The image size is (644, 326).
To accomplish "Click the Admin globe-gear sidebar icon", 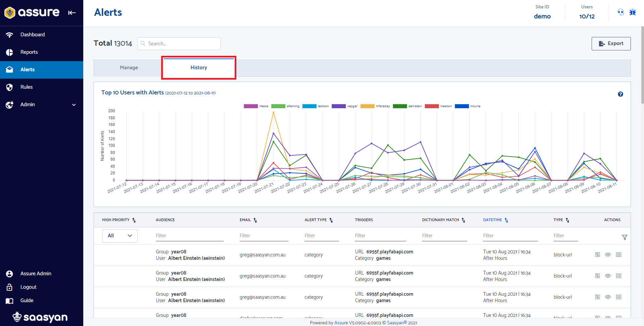I will [x=9, y=105].
